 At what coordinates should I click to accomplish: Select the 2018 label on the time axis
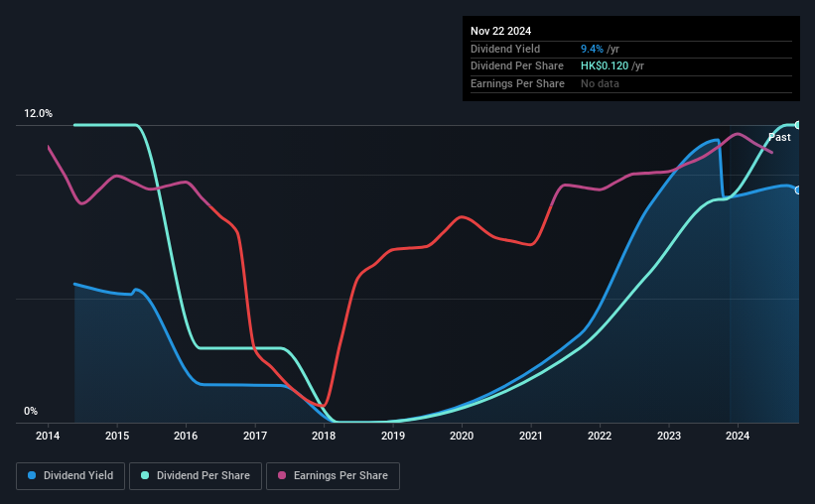pos(324,436)
